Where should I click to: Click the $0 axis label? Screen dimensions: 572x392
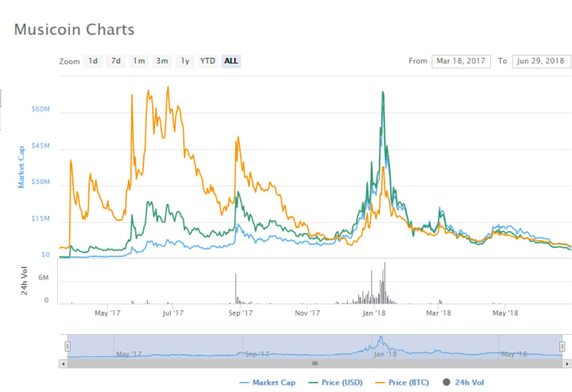point(45,255)
